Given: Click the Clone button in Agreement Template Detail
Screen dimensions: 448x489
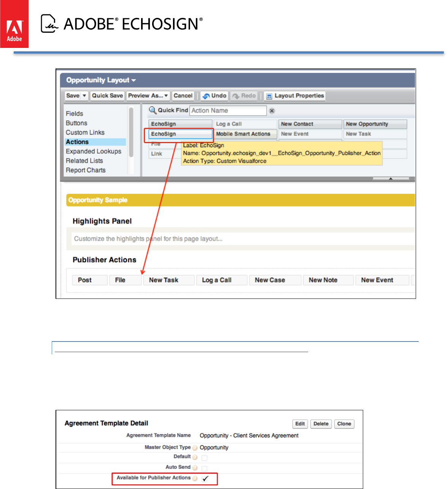Looking at the screenshot, I should pos(344,424).
